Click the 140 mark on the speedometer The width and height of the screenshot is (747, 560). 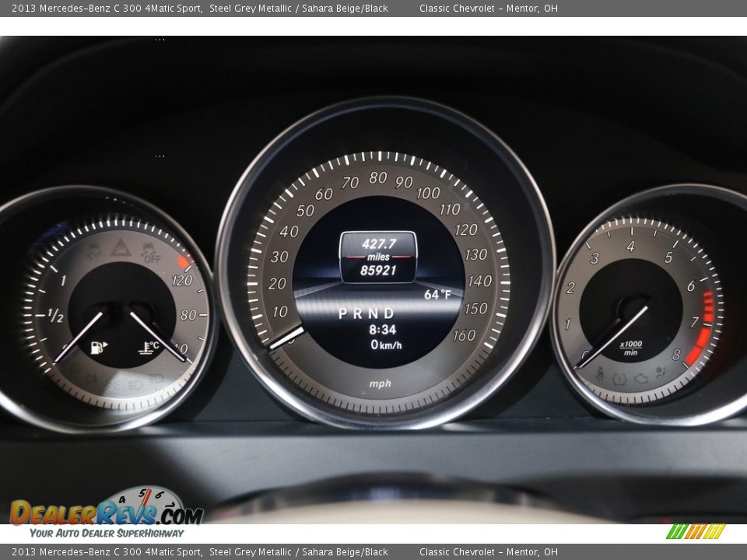point(479,282)
